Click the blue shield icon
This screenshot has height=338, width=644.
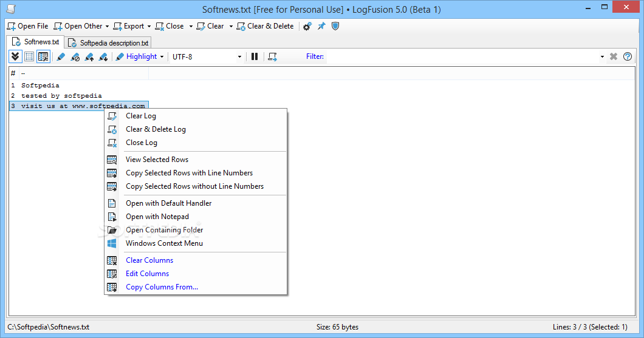(335, 26)
